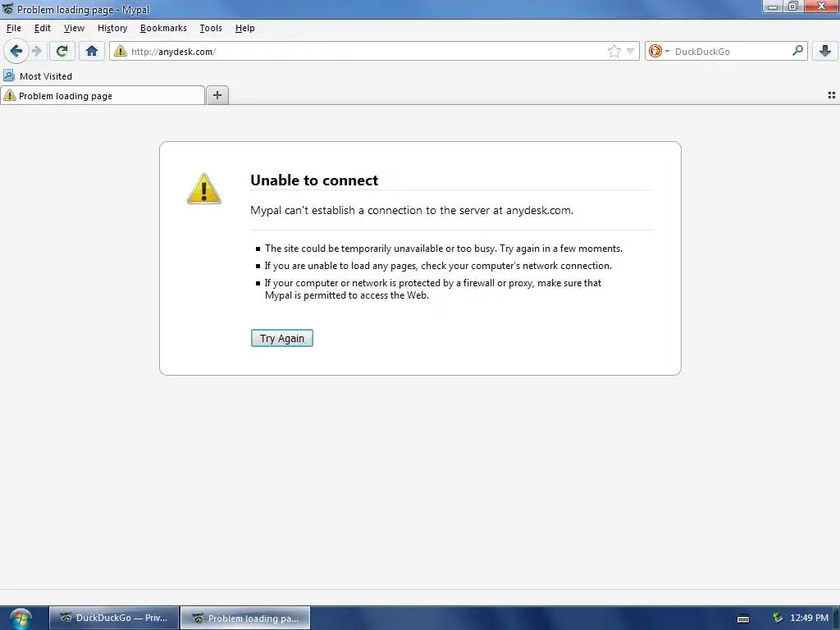
Task: Go to the Home page icon
Action: click(92, 52)
